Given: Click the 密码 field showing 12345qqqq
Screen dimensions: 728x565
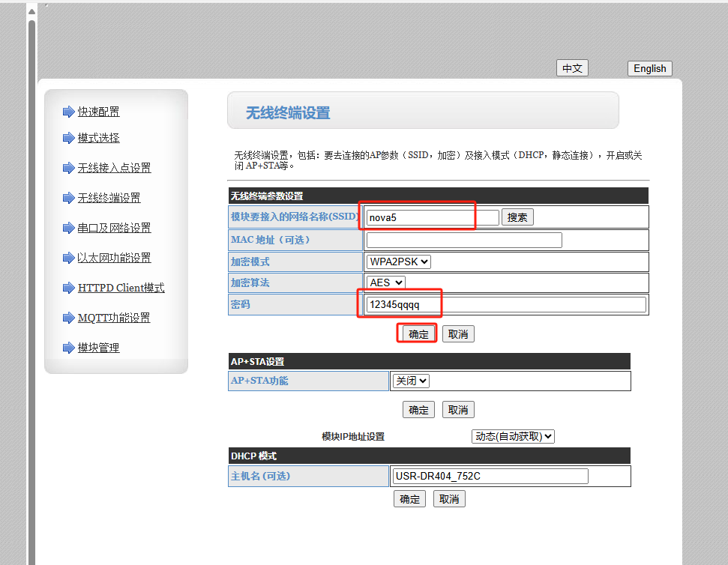Looking at the screenshot, I should [x=505, y=304].
